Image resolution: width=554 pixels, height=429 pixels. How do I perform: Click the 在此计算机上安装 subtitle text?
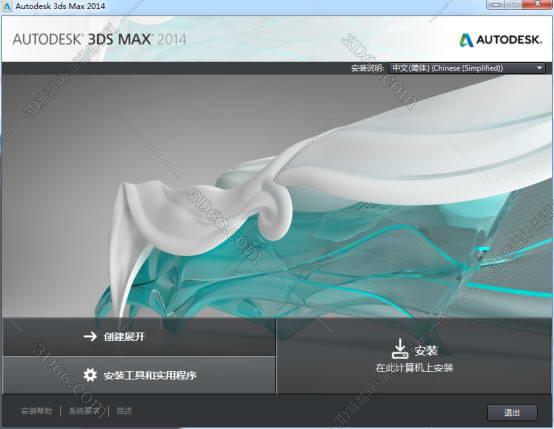(414, 368)
